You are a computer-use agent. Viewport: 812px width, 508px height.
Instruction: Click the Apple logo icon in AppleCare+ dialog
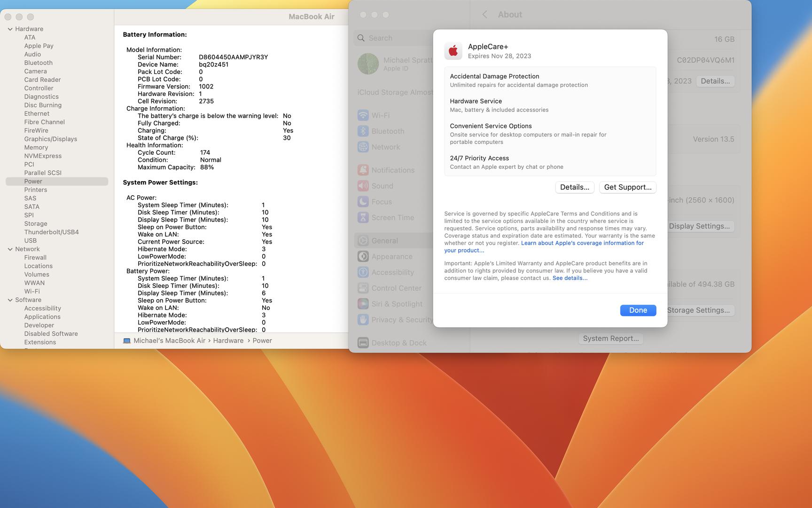coord(453,51)
